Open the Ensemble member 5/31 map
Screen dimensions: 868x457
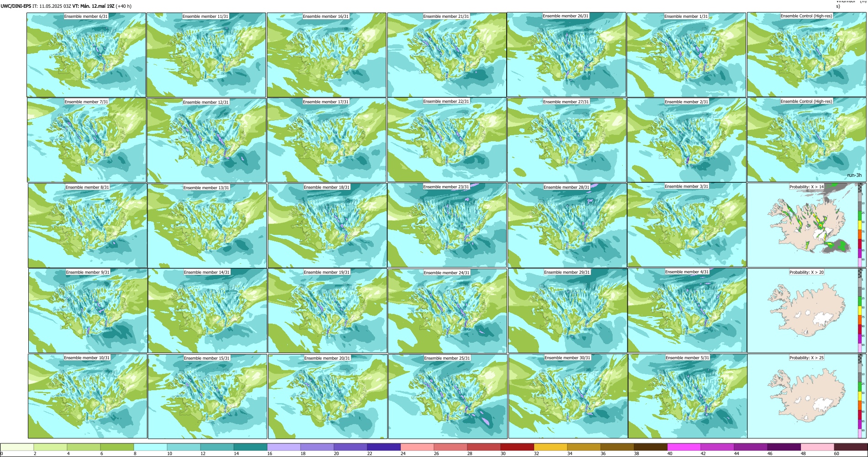pyautogui.click(x=688, y=396)
